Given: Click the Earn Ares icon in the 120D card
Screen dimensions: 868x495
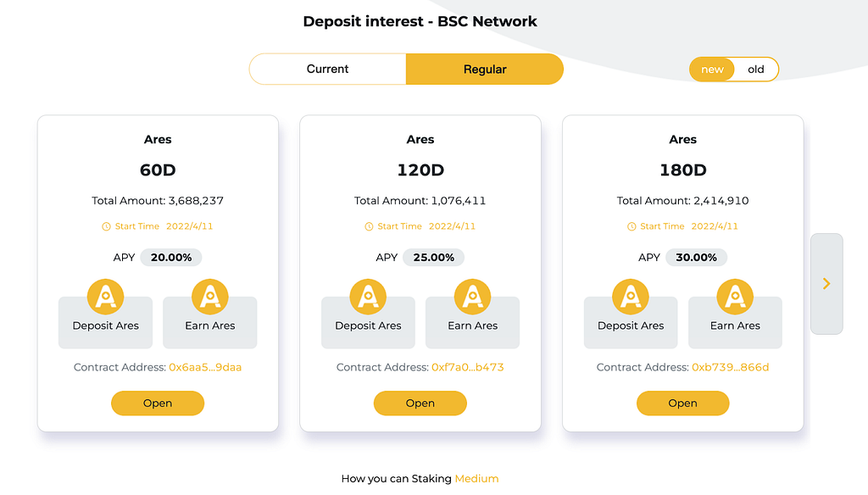Looking at the screenshot, I should tap(473, 297).
